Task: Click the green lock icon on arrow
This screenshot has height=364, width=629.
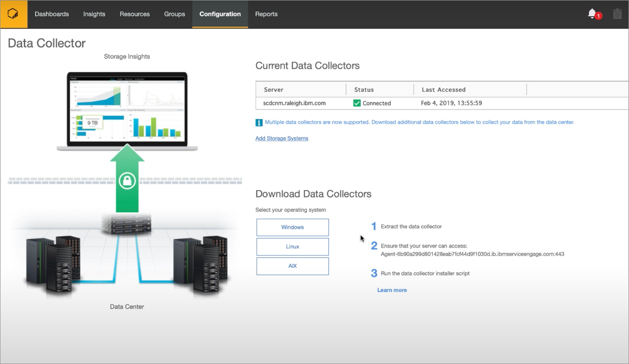Action: pos(127,180)
